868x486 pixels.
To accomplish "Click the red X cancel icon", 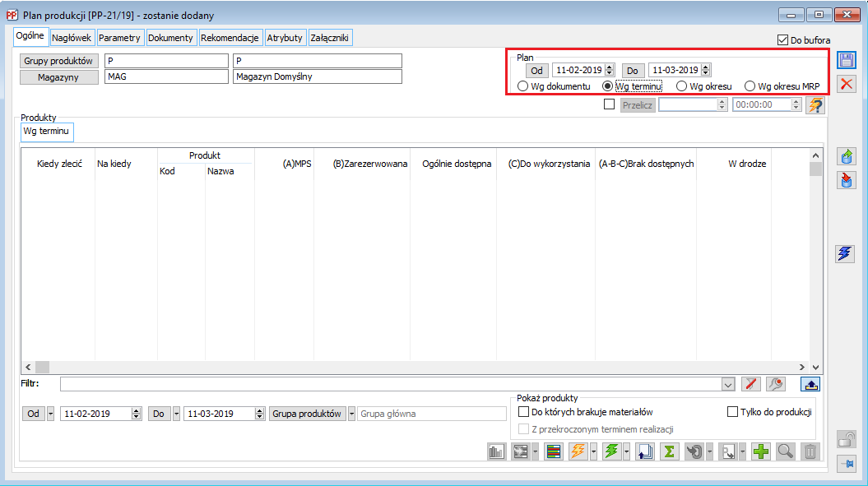I will 847,84.
